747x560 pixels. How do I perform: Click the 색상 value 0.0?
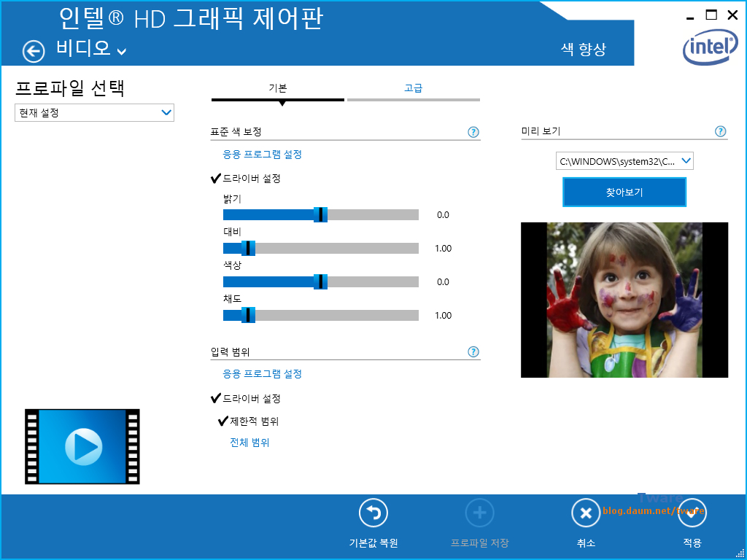pos(443,282)
